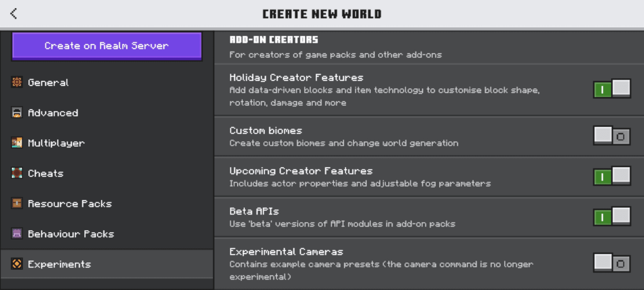Enable Experimental Cameras toggle
Screen dimensions: 644x290
(x=612, y=263)
